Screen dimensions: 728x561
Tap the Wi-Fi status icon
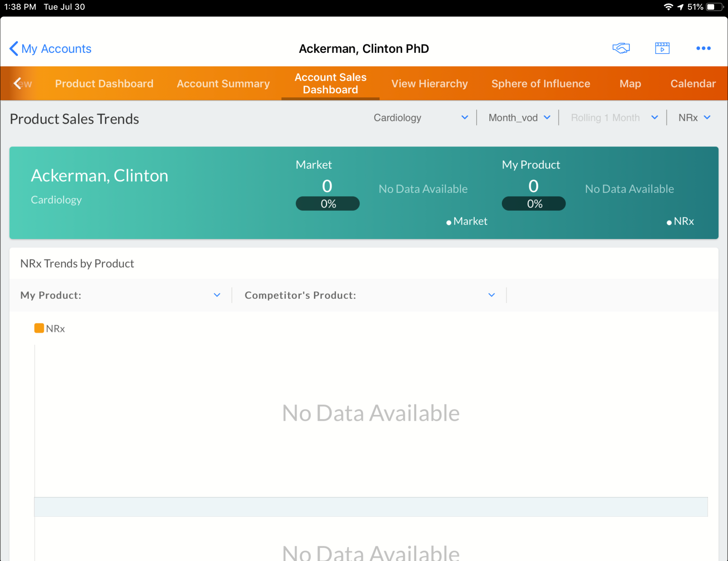tap(668, 7)
